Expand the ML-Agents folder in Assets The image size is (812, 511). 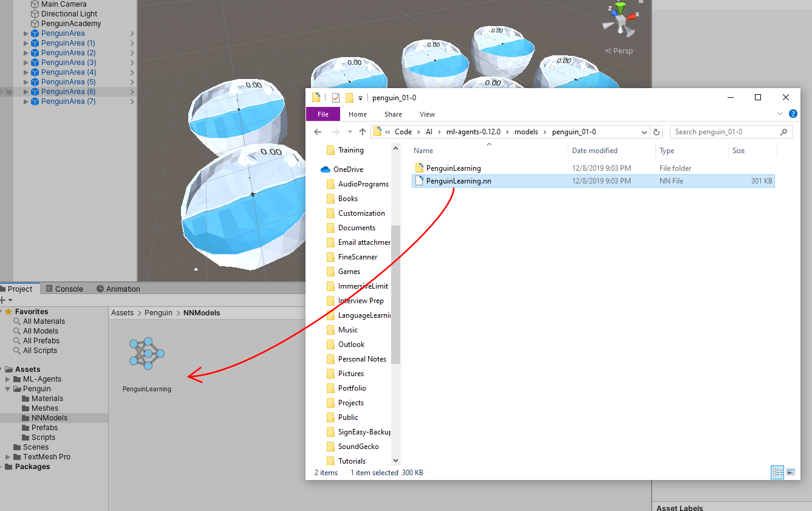[x=8, y=379]
